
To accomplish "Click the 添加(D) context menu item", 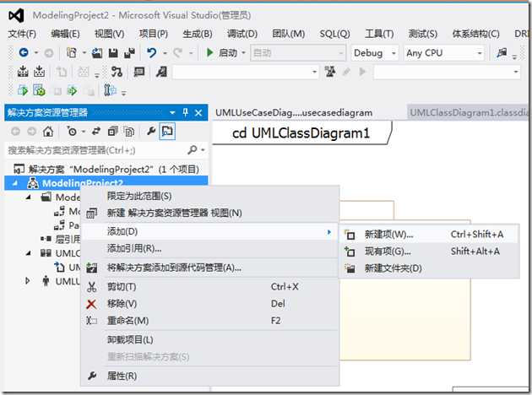I will point(209,231).
